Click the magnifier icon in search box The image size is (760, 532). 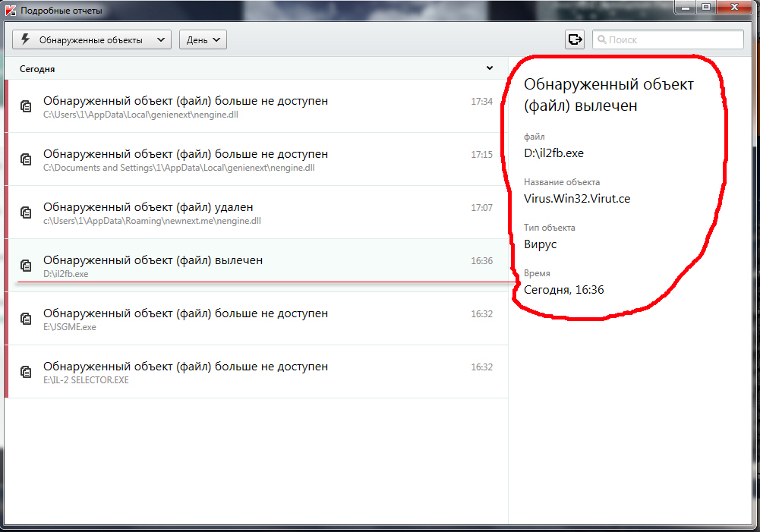(x=601, y=39)
